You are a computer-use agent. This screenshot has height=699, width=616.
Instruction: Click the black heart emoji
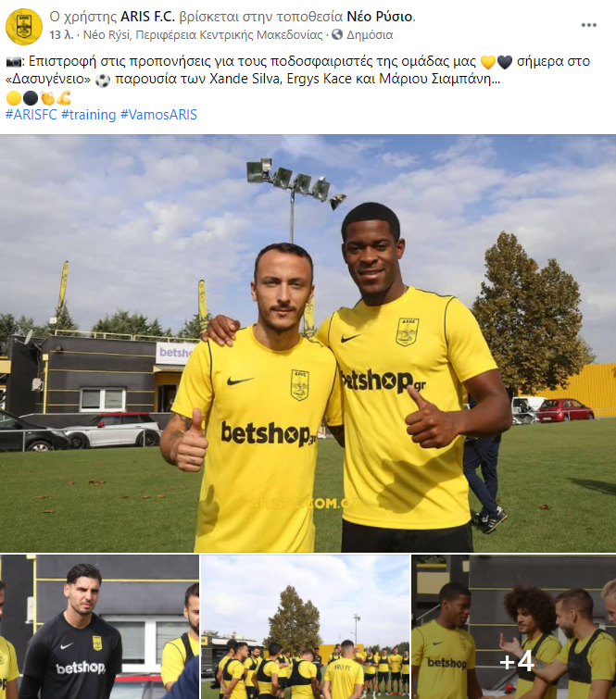505,61
